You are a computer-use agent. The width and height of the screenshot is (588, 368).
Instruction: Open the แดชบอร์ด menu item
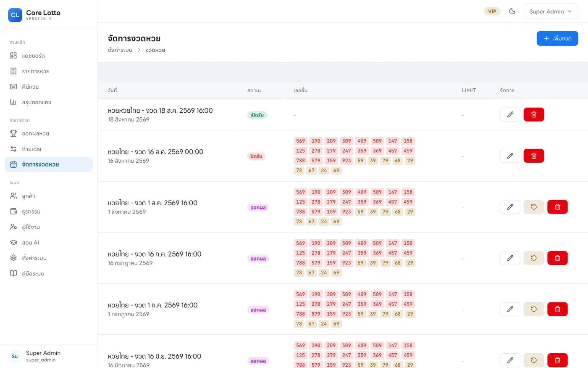(49, 56)
